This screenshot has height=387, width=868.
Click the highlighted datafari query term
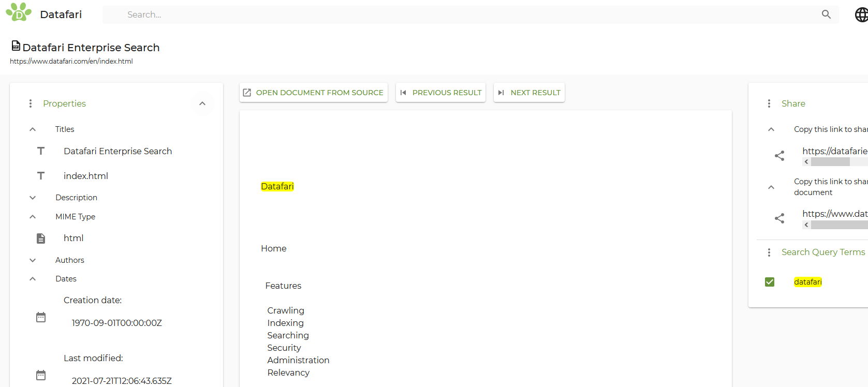(x=808, y=282)
